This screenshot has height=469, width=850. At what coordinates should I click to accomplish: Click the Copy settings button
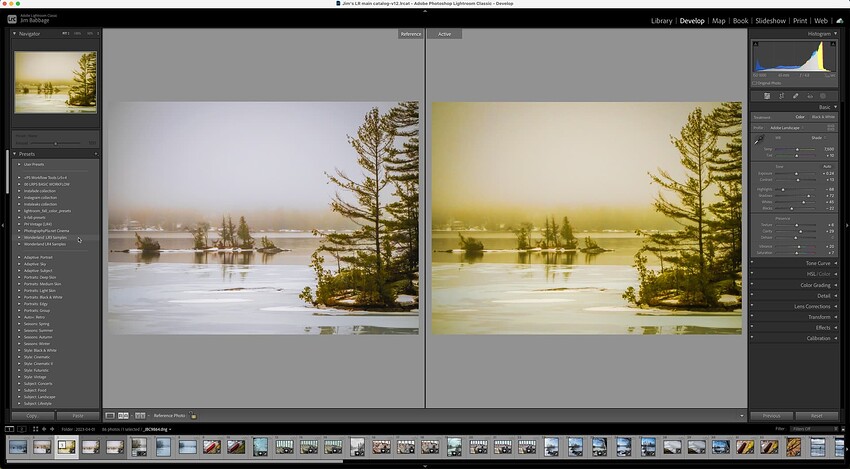coord(31,415)
